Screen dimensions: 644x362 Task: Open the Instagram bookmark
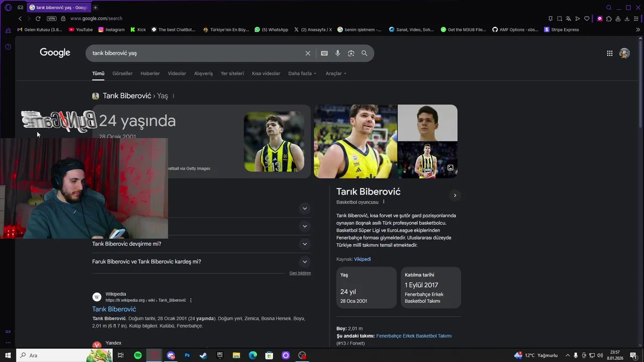[111, 30]
